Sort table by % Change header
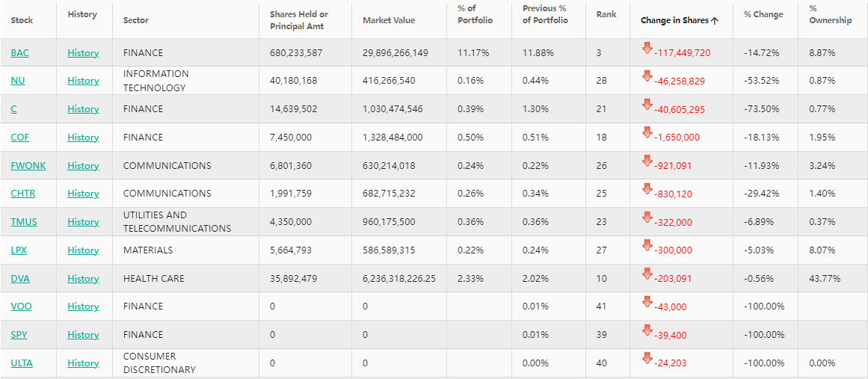868x379 pixels. click(x=763, y=15)
